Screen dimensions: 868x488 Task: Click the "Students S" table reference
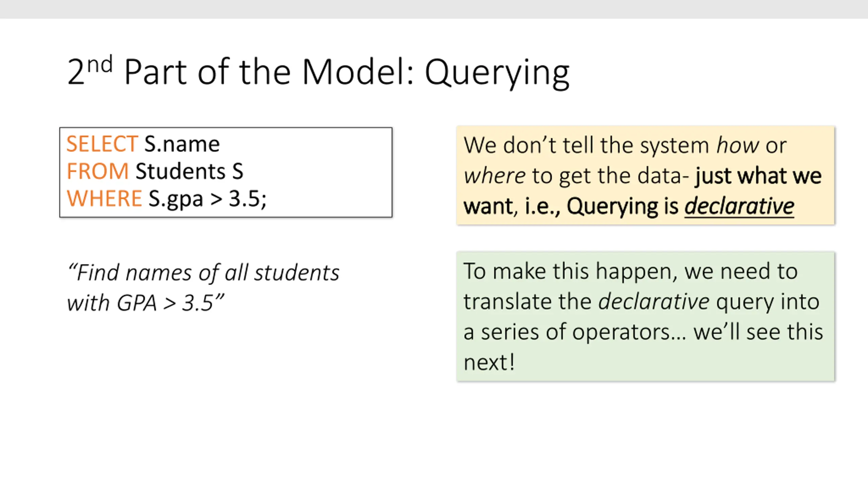click(x=190, y=171)
